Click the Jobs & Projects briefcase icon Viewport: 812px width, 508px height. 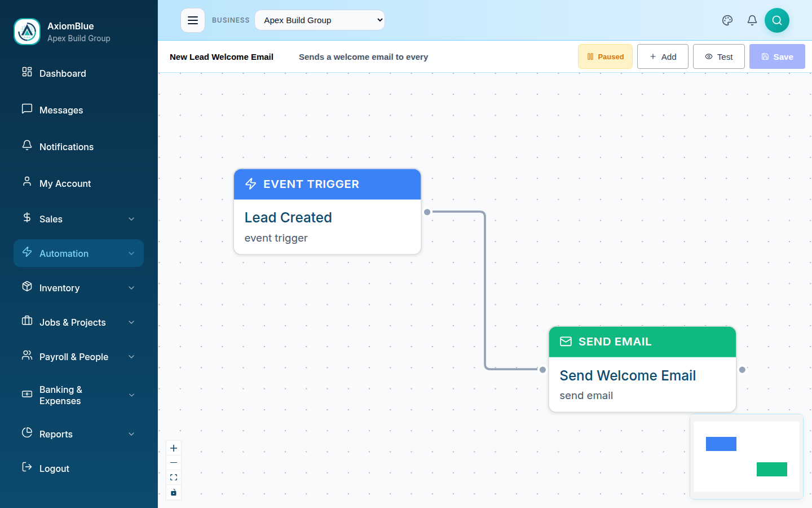pyautogui.click(x=27, y=321)
